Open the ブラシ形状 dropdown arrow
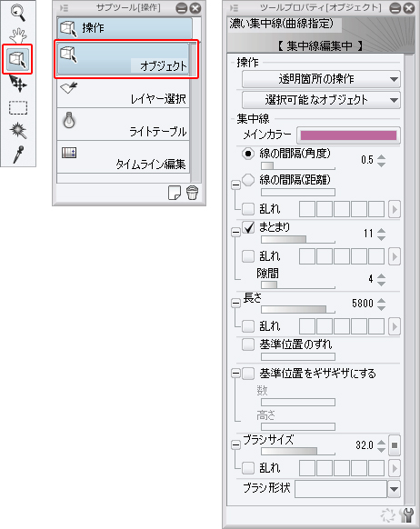 [394, 489]
